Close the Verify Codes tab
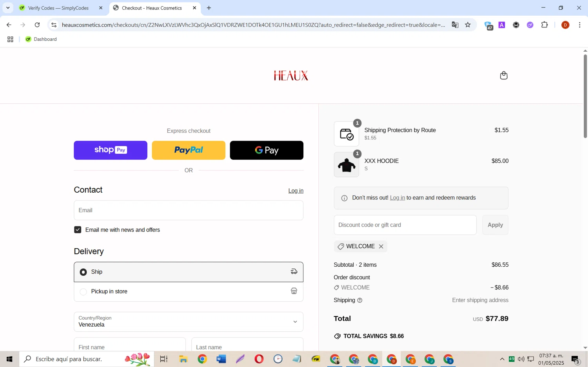 pos(101,8)
